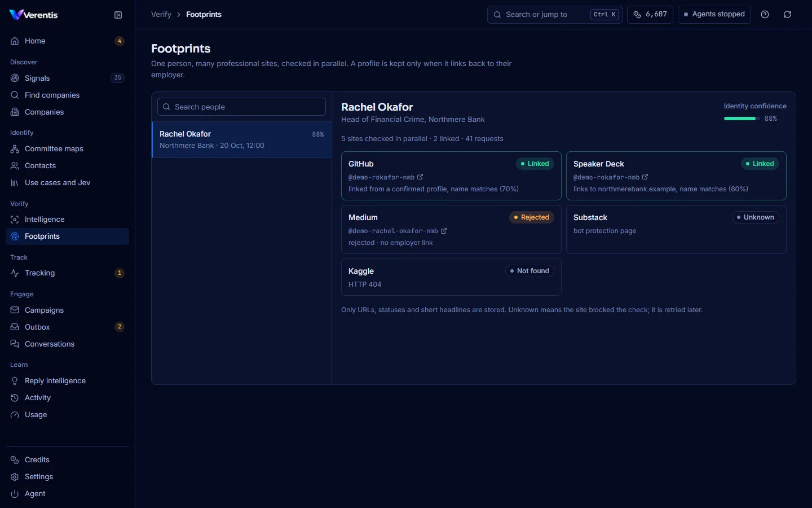812x508 pixels.
Task: Click the Not found badge on Kaggle
Action: (x=530, y=271)
